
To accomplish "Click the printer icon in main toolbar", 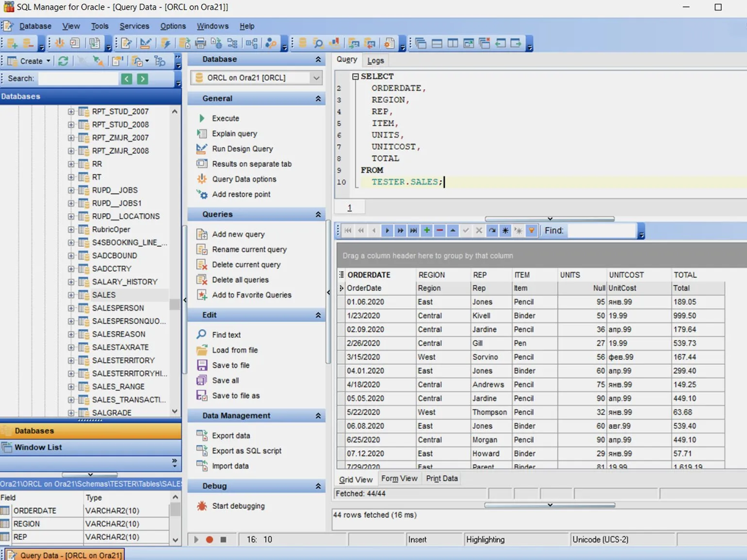I will click(x=200, y=44).
